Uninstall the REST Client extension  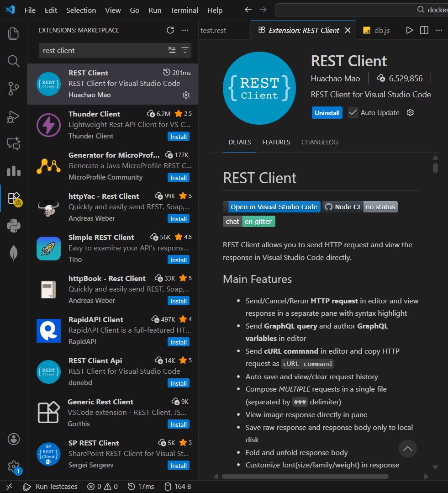pos(327,112)
